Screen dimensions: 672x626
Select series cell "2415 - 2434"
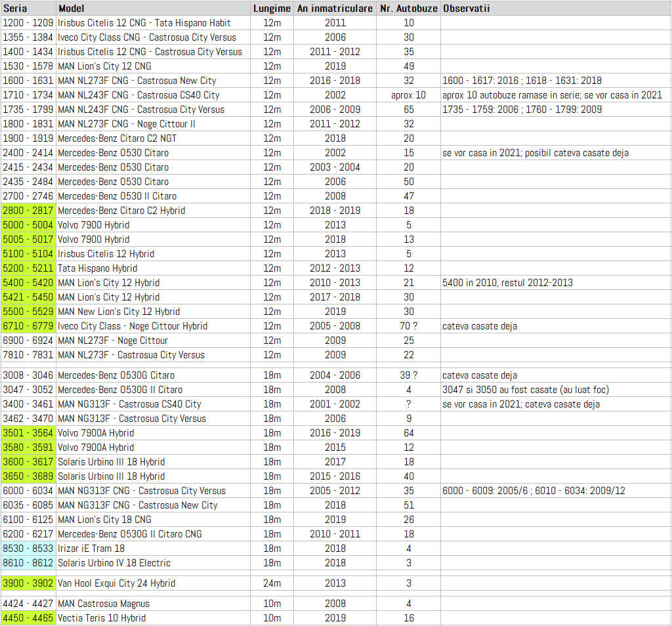point(28,167)
